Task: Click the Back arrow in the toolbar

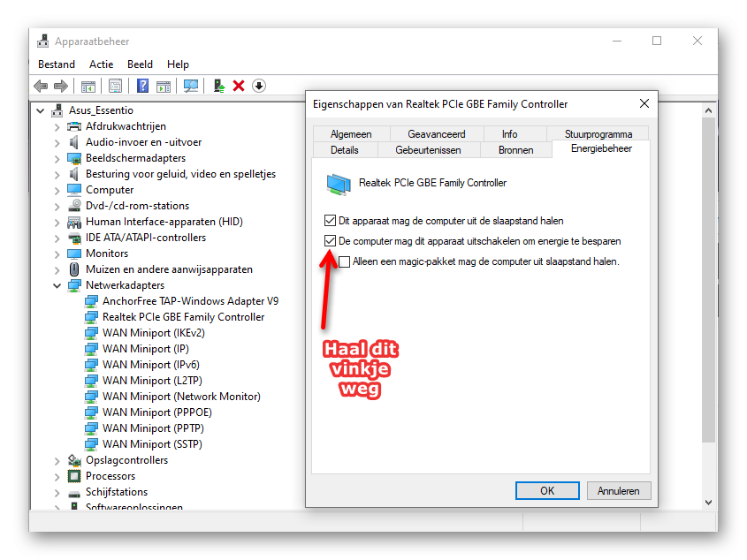Action: (41, 87)
